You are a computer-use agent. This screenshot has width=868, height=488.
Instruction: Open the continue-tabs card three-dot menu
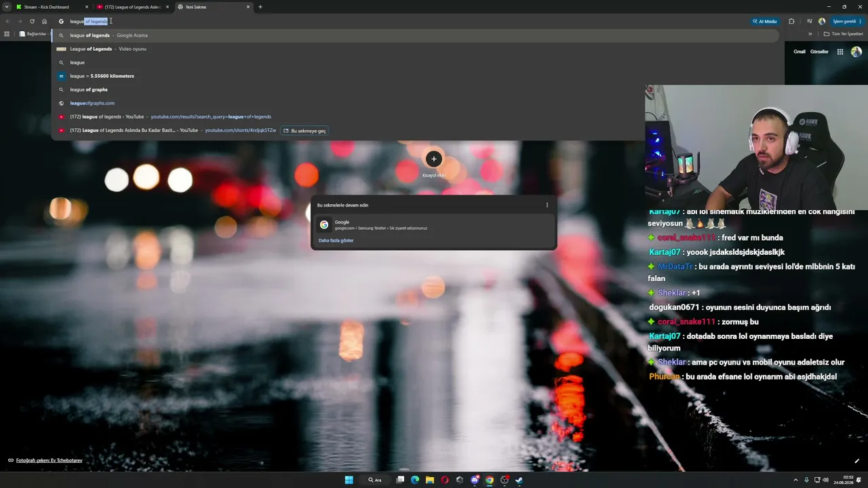[x=547, y=205]
